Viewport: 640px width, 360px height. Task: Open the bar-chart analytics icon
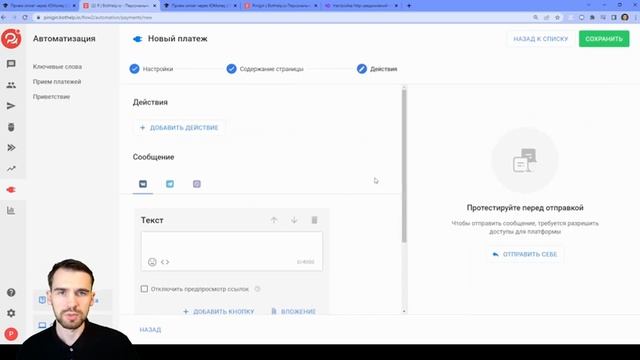[x=11, y=211]
